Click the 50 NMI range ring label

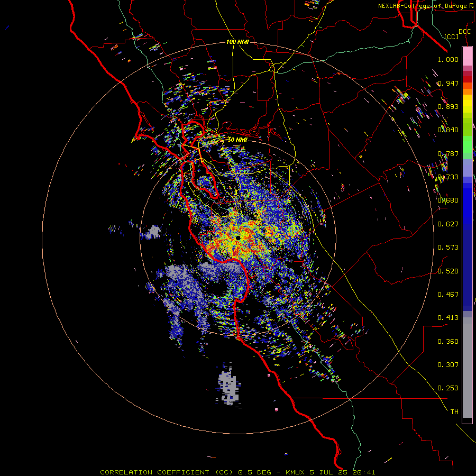[x=237, y=140]
